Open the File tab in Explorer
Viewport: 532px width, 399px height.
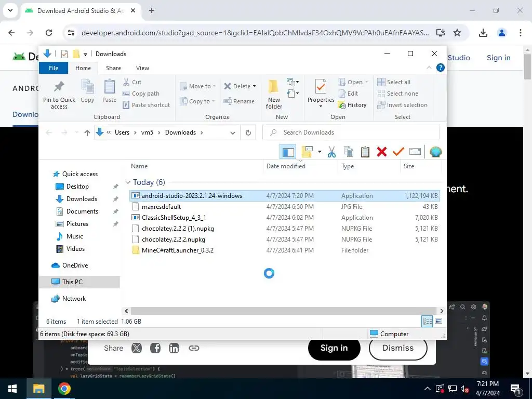pyautogui.click(x=54, y=68)
